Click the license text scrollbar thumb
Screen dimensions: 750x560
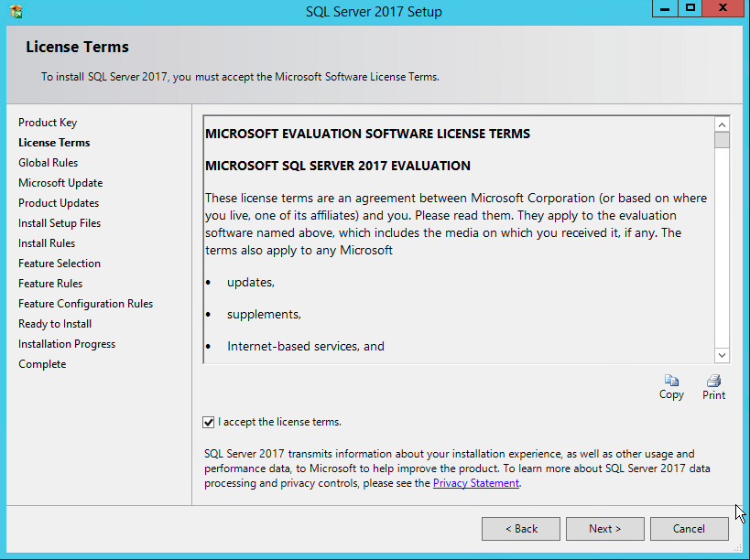[x=722, y=141]
